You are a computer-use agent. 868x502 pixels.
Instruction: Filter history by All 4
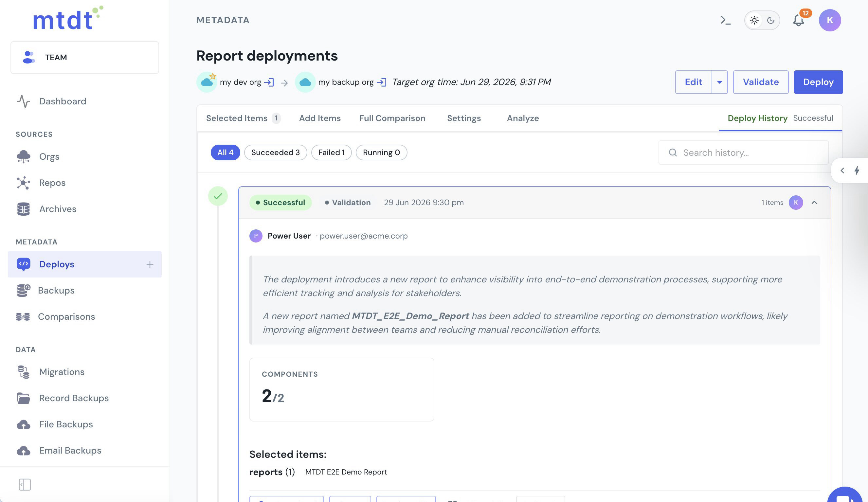tap(225, 152)
